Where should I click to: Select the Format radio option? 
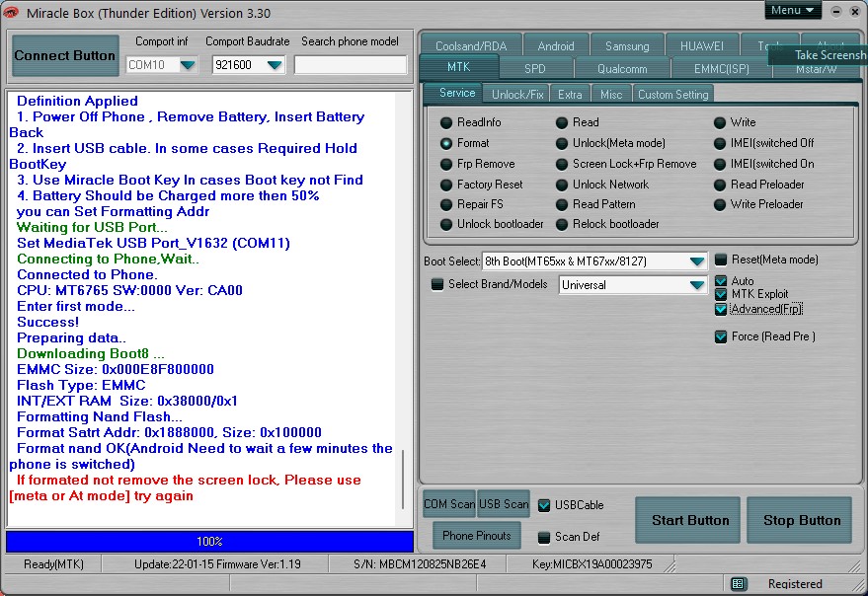coord(446,143)
